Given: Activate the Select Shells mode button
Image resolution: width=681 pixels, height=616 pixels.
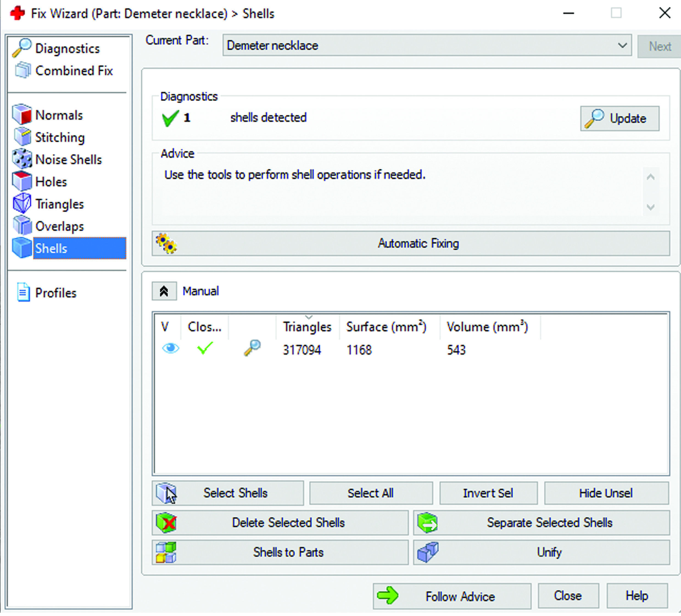Looking at the screenshot, I should tap(227, 493).
